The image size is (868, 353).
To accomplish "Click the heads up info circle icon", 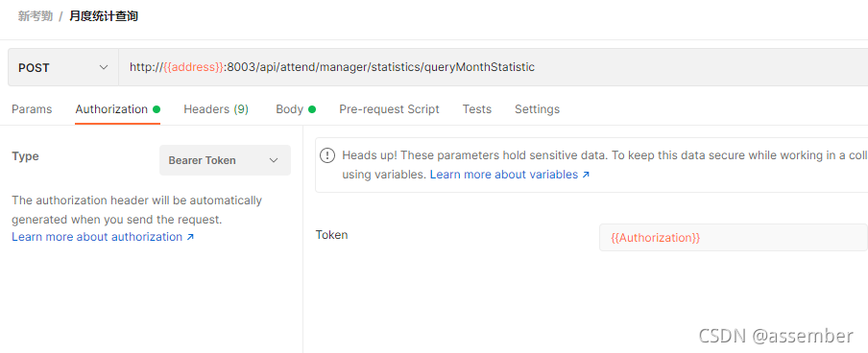I will pyautogui.click(x=327, y=155).
